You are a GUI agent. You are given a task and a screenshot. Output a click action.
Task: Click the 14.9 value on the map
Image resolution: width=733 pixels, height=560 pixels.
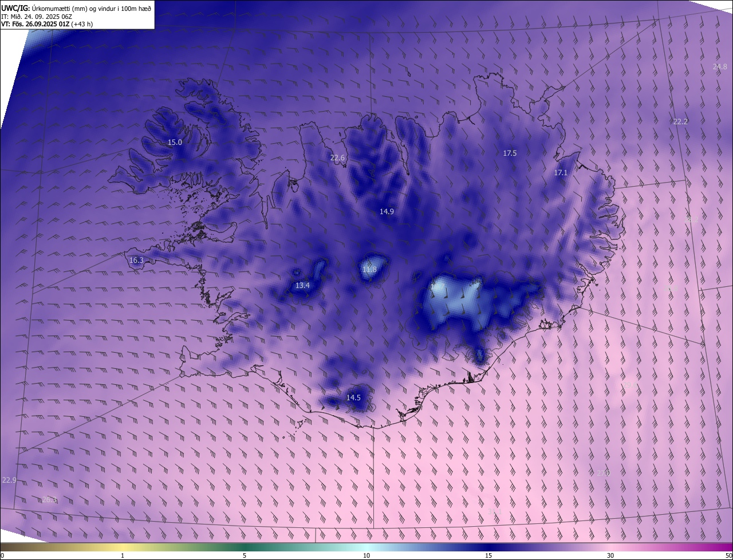click(x=387, y=211)
